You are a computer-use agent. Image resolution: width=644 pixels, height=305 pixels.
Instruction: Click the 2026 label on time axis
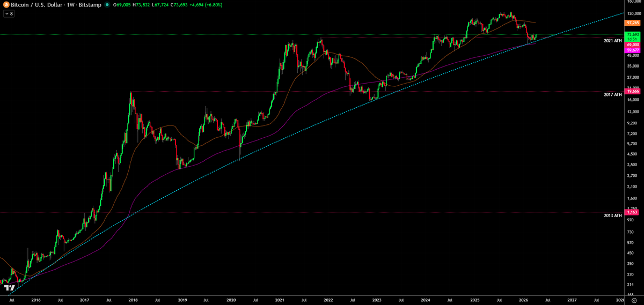coord(524,301)
